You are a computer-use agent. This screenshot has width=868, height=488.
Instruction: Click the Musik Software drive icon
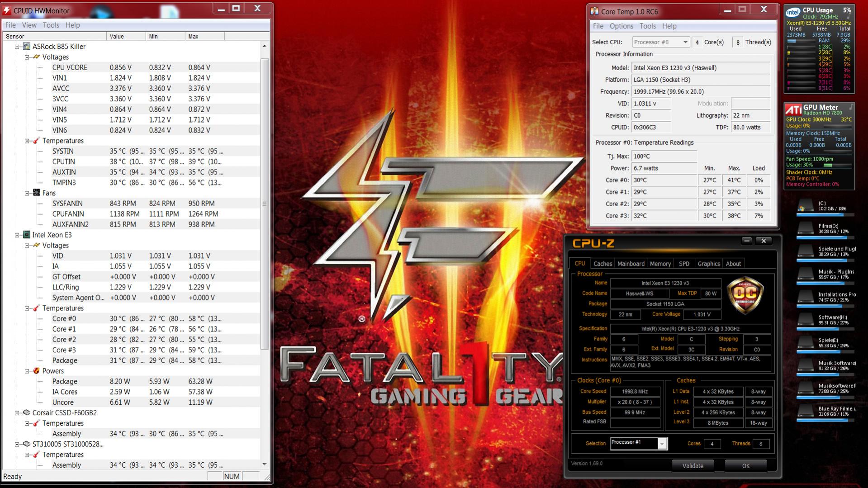tap(805, 365)
